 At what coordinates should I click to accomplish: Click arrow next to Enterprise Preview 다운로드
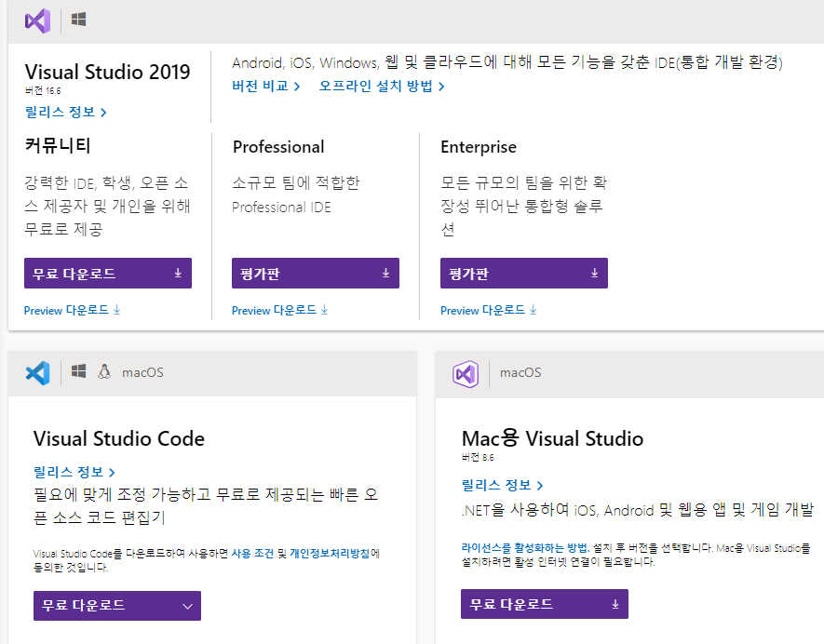coord(533,309)
